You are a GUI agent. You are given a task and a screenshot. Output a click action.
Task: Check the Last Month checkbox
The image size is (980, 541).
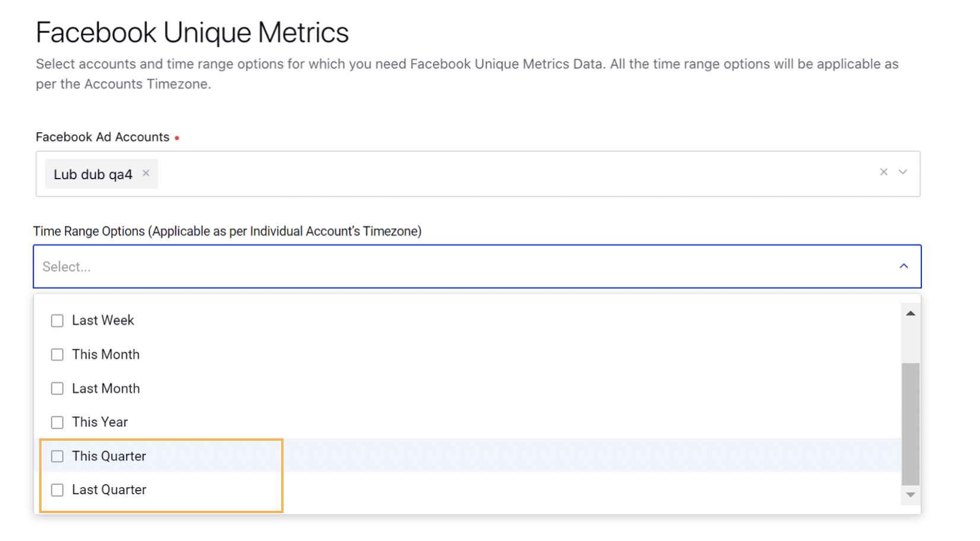pyautogui.click(x=58, y=389)
